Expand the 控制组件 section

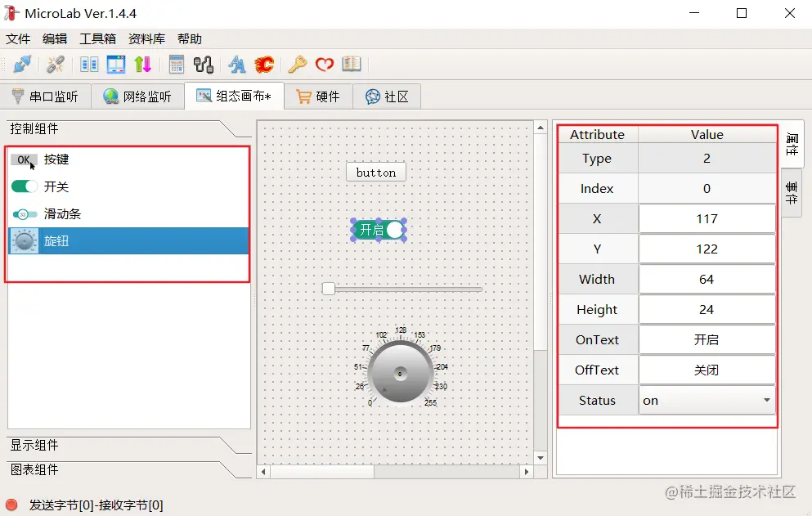tap(128, 129)
